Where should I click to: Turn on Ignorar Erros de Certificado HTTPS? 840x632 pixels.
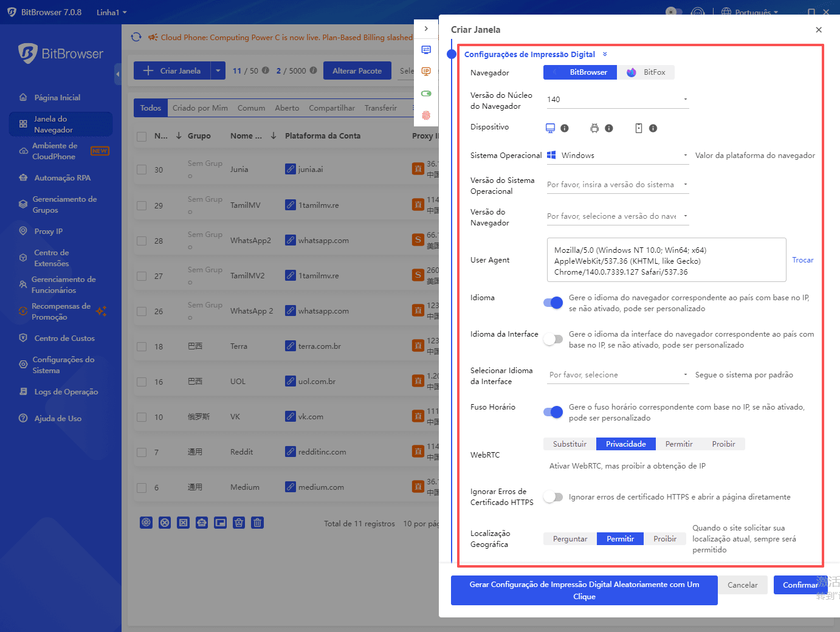point(553,496)
